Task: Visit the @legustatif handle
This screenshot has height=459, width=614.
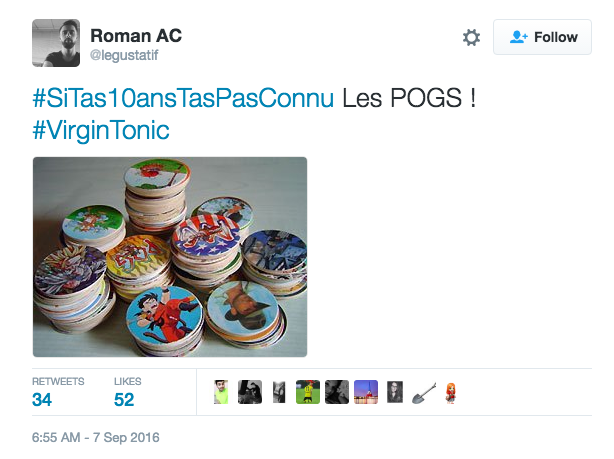Action: (x=124, y=55)
